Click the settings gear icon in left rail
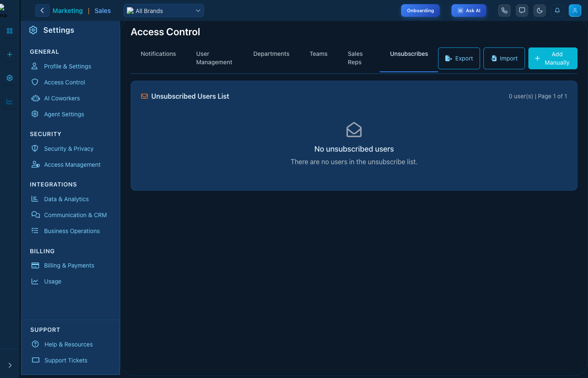This screenshot has height=378, width=588. pos(10,78)
